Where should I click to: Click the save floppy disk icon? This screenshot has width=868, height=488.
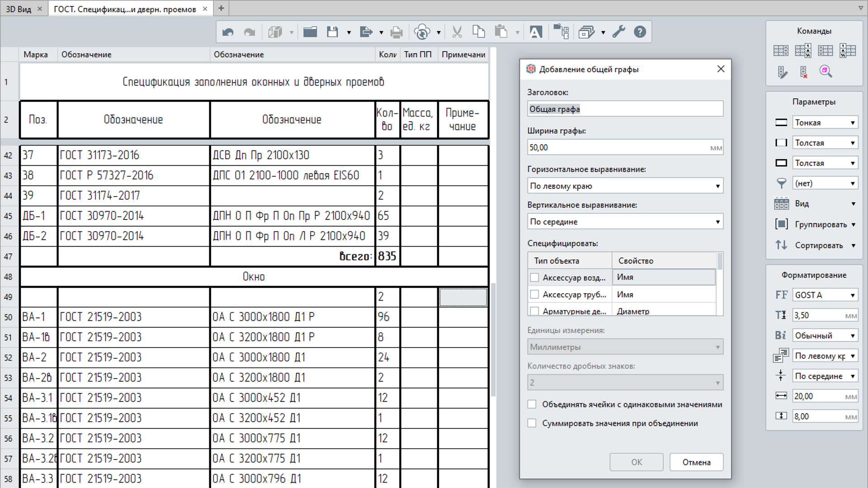[x=333, y=32]
